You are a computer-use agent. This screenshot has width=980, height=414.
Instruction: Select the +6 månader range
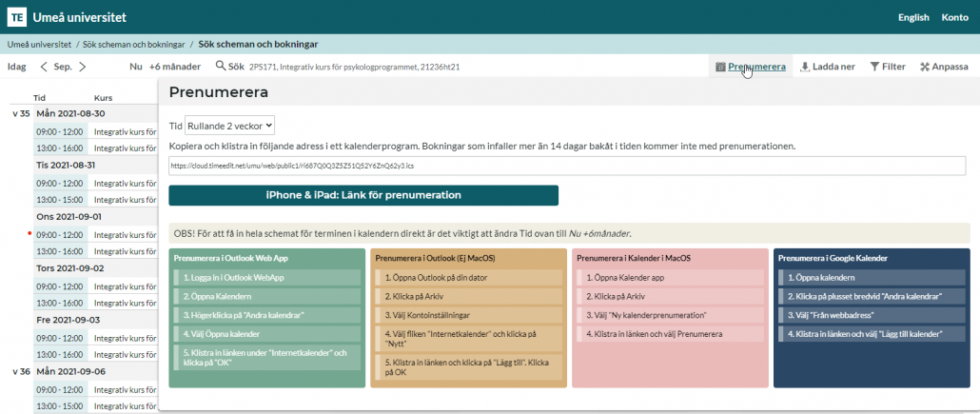174,67
